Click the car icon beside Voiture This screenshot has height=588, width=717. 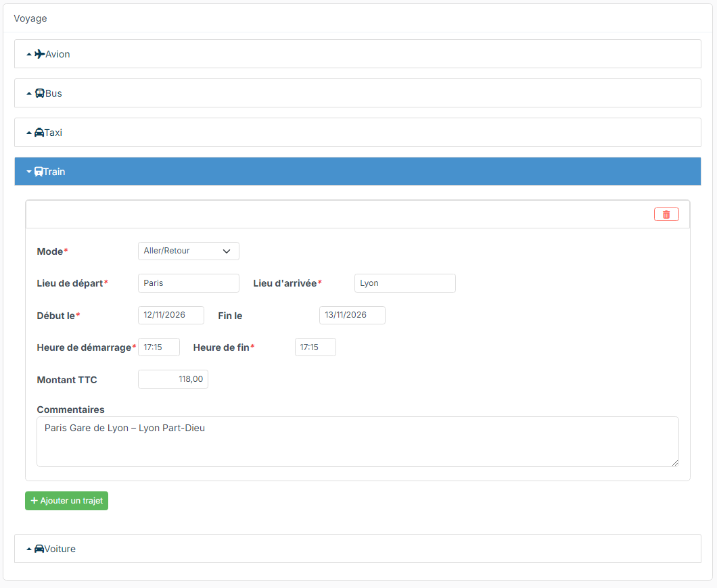(x=39, y=549)
